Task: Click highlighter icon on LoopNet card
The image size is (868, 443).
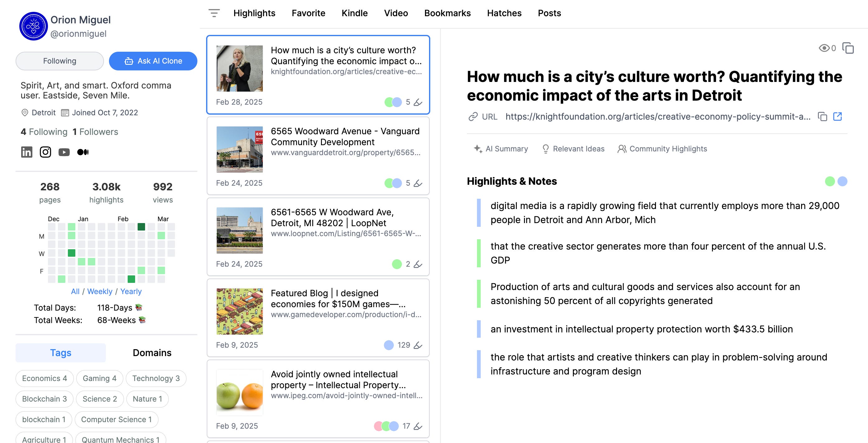Action: point(418,264)
